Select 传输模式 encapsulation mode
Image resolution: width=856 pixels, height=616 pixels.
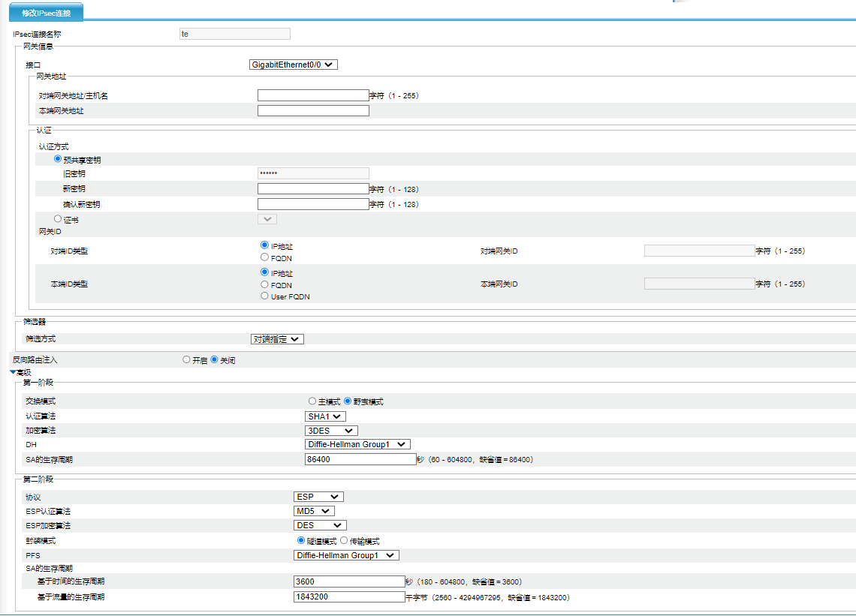[344, 540]
